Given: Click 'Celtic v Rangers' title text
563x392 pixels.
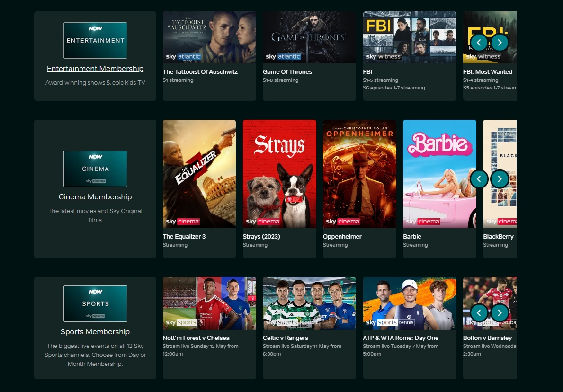Looking at the screenshot, I should tap(286, 338).
